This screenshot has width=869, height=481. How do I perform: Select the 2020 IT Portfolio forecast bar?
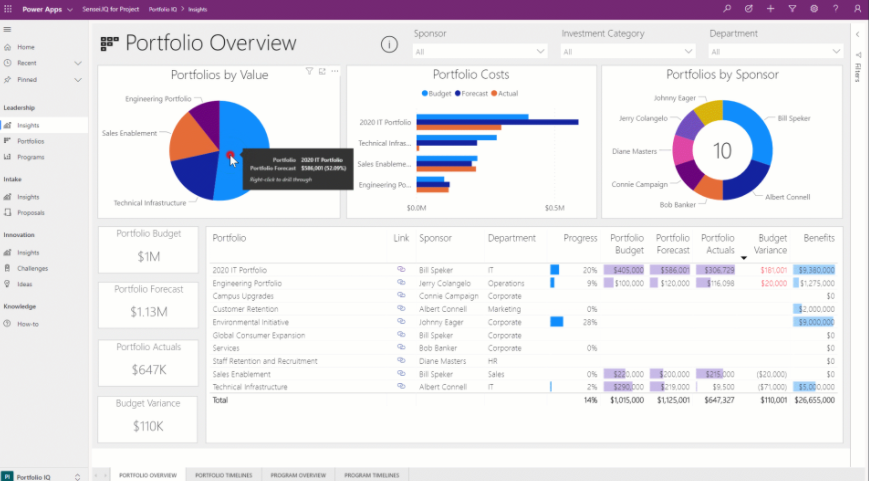[497, 122]
